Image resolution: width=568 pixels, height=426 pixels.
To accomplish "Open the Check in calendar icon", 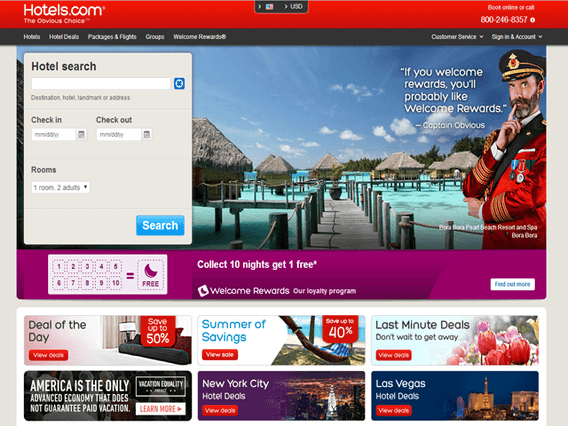I will 82,134.
